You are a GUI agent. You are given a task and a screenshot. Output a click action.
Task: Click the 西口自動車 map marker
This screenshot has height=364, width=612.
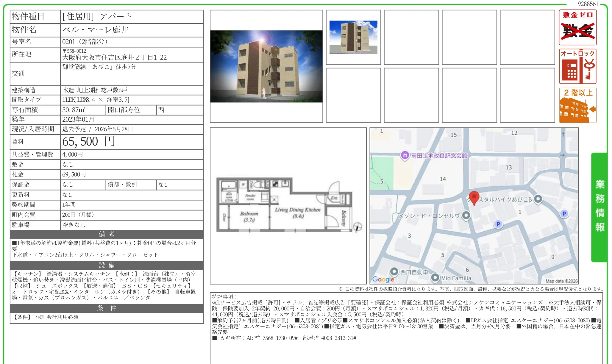(394, 271)
